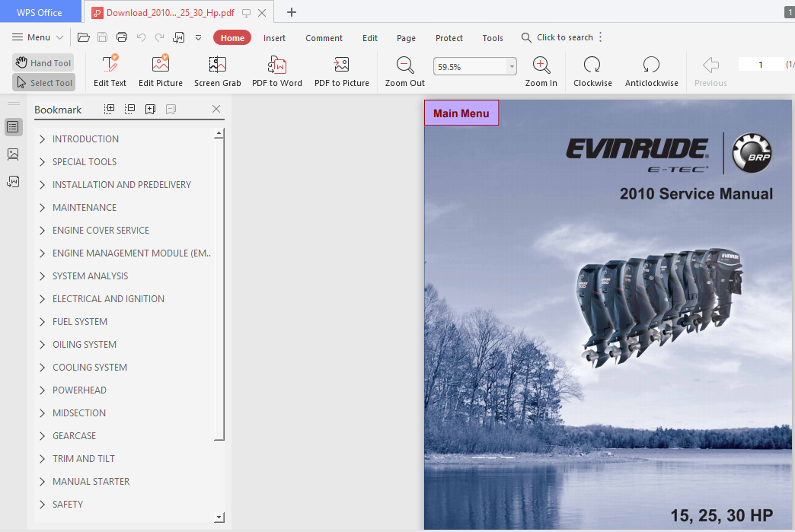Collapse all bookmarks icon
Image resolution: width=795 pixels, height=532 pixels.
point(129,109)
